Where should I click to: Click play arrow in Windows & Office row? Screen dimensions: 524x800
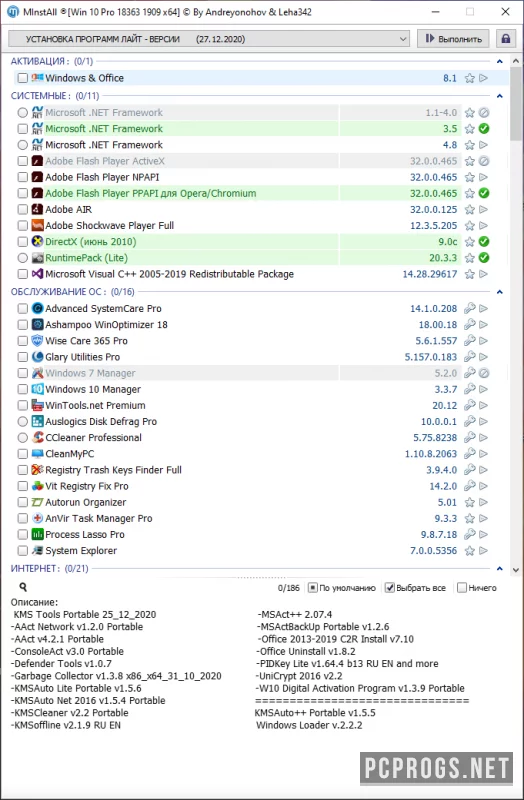484,78
